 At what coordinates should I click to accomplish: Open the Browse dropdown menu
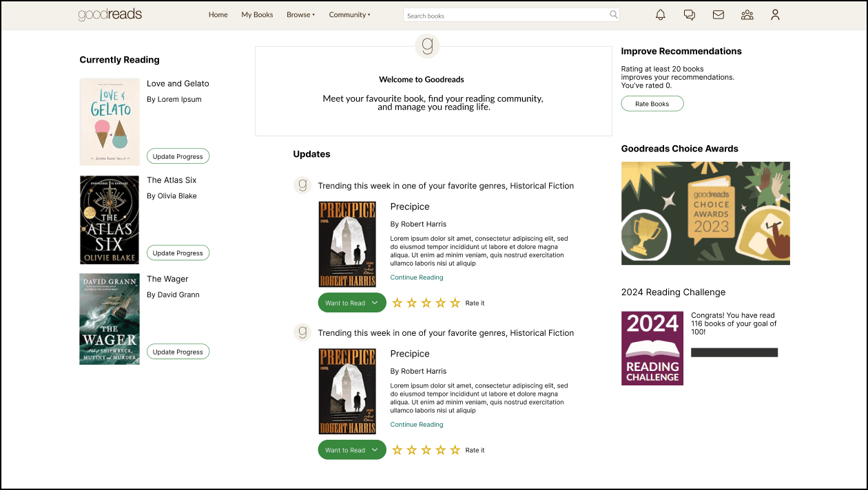pyautogui.click(x=300, y=14)
